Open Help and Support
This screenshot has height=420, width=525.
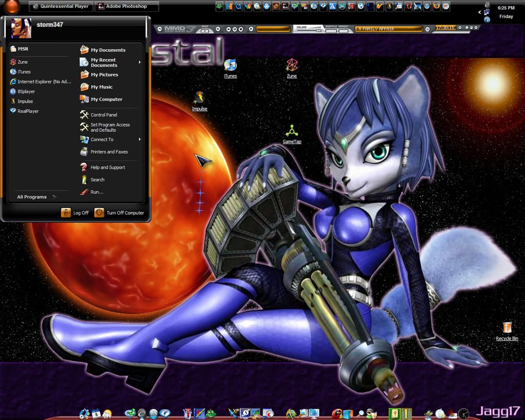pos(103,167)
